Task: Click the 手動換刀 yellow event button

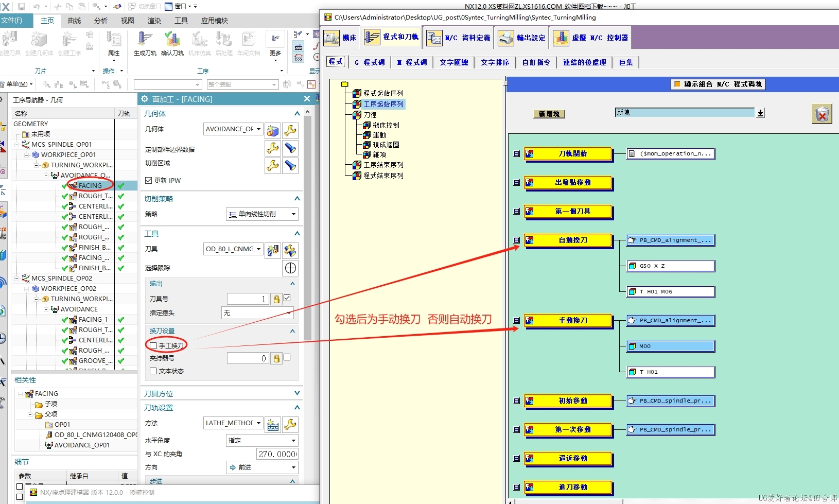Action: coord(568,321)
